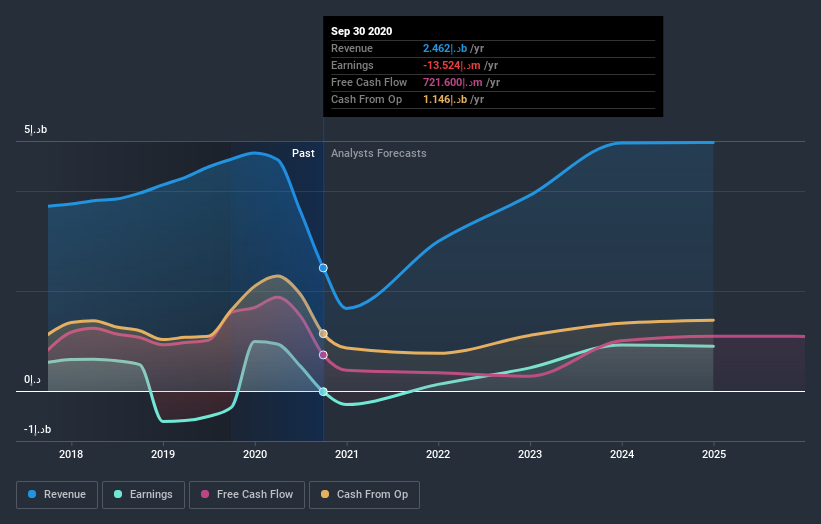This screenshot has width=821, height=524.
Task: Click the pink dot in Free Cash Flow legend
Action: [205, 494]
